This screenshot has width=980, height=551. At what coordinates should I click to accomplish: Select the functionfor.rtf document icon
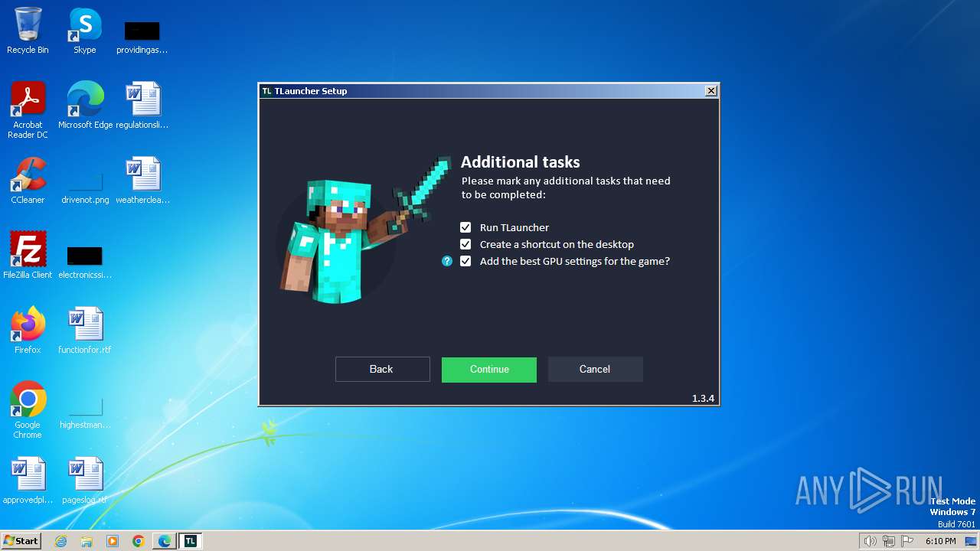pos(85,331)
